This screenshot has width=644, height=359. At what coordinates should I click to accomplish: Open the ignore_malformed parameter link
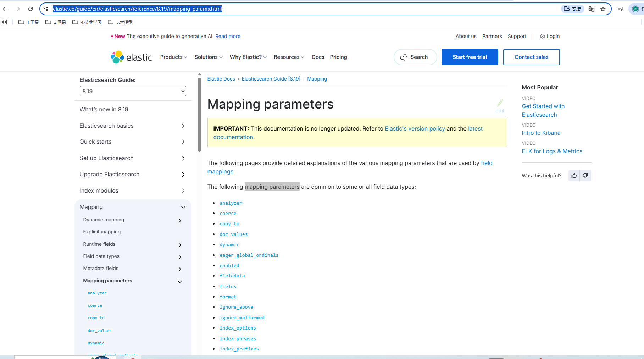tap(242, 317)
